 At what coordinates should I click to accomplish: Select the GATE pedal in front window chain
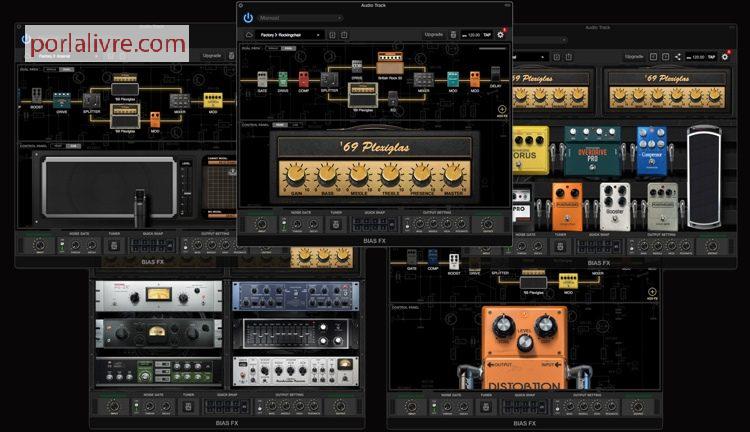262,79
